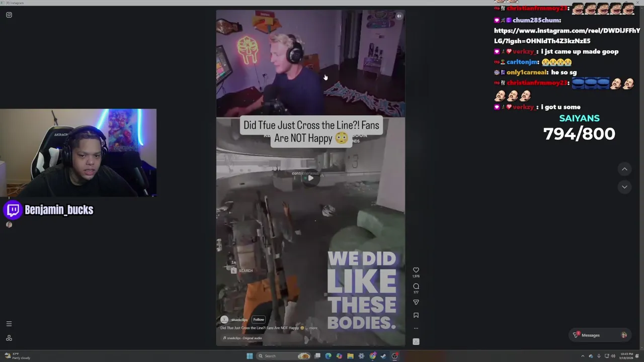The image size is (644, 362).
Task: Open comments on the reel
Action: pyautogui.click(x=416, y=286)
